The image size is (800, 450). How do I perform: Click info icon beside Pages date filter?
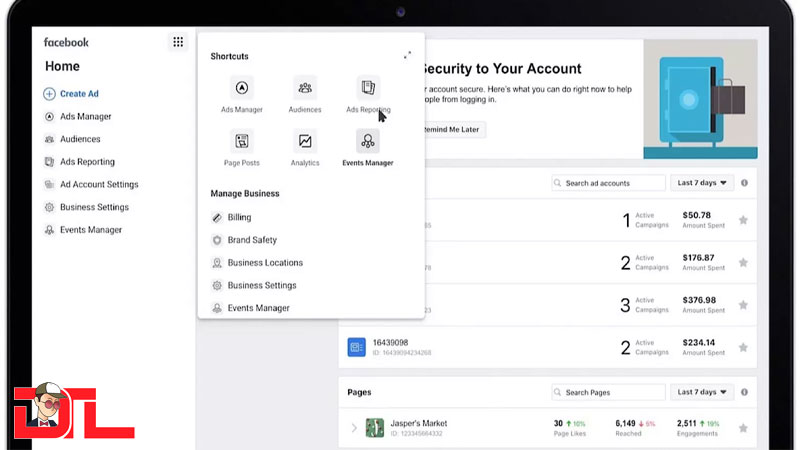click(x=744, y=392)
